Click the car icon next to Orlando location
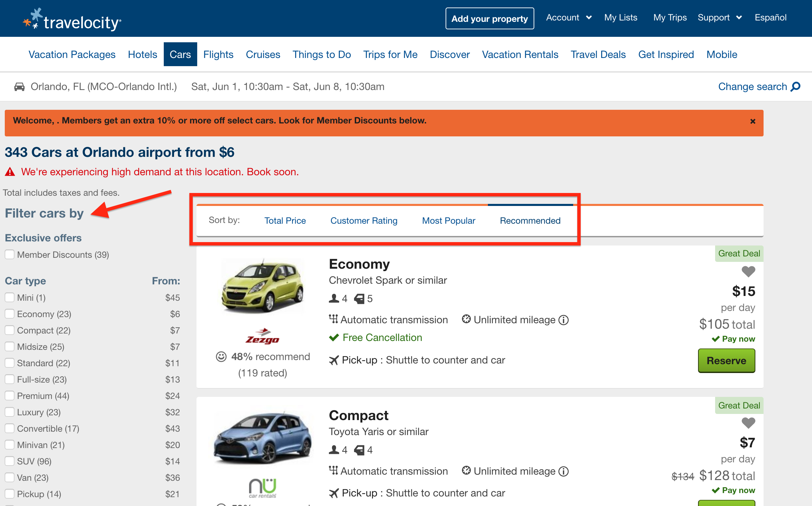Viewport: 812px width, 506px height. click(19, 87)
